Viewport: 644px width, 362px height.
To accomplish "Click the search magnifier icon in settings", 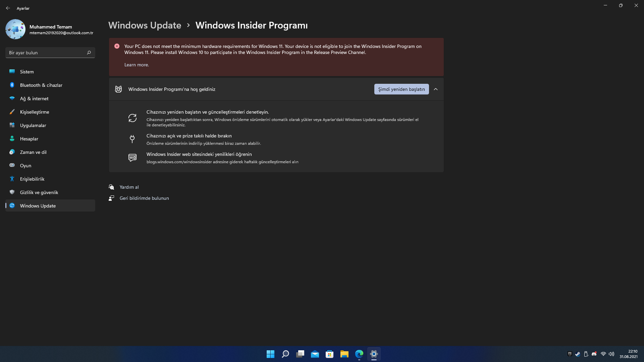I will click(89, 53).
